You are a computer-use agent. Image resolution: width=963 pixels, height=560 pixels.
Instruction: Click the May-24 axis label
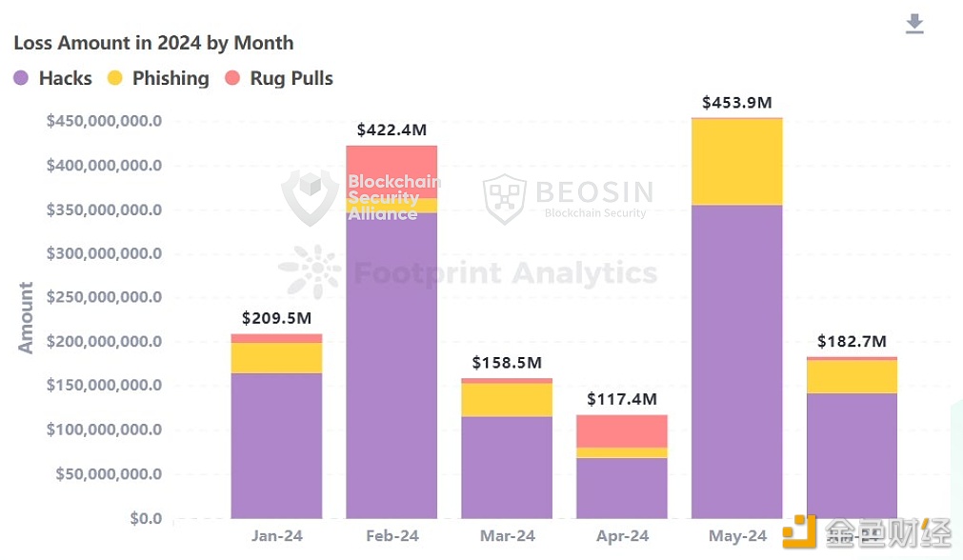737,536
